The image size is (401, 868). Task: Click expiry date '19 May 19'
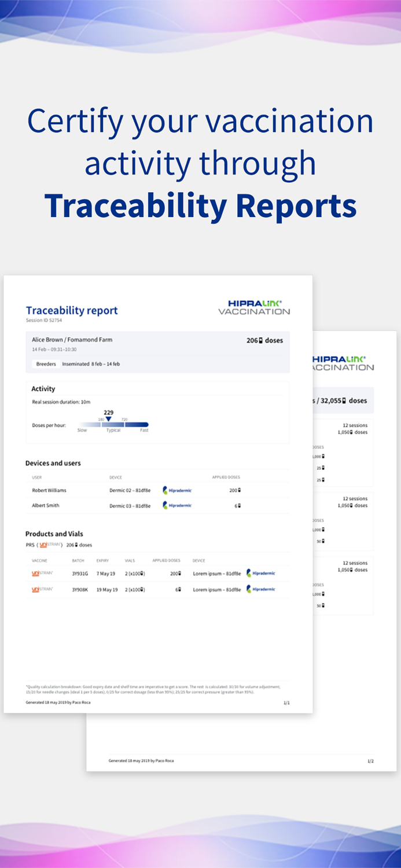pos(107,589)
